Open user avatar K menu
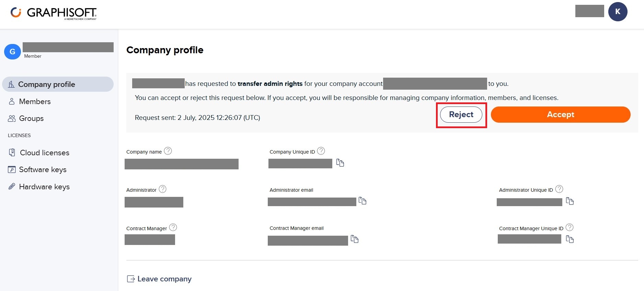This screenshot has width=644, height=291. (618, 12)
